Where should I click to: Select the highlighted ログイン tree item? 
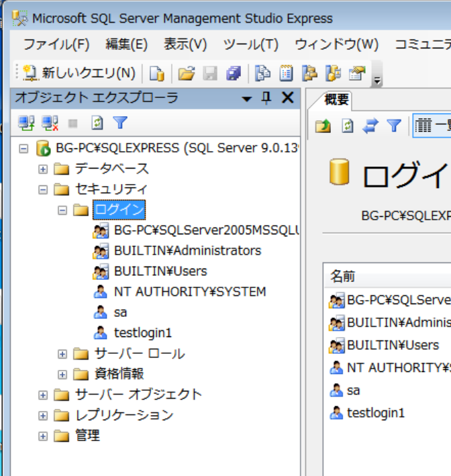119,209
